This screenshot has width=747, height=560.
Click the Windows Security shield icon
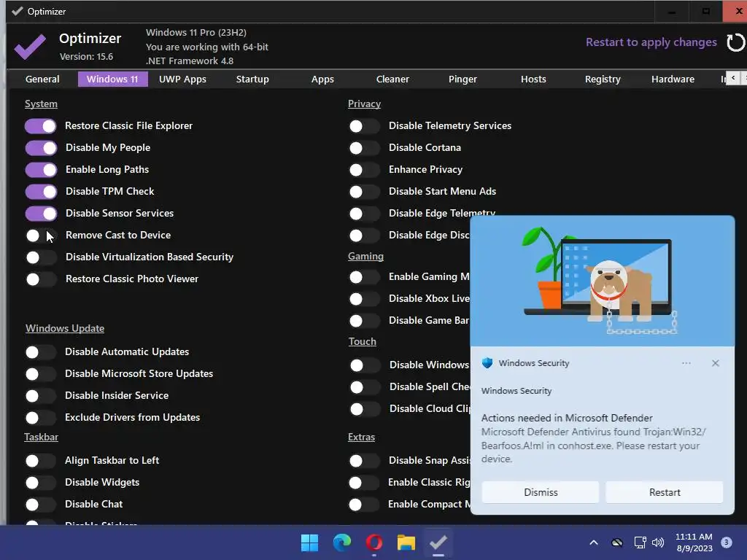[487, 363]
